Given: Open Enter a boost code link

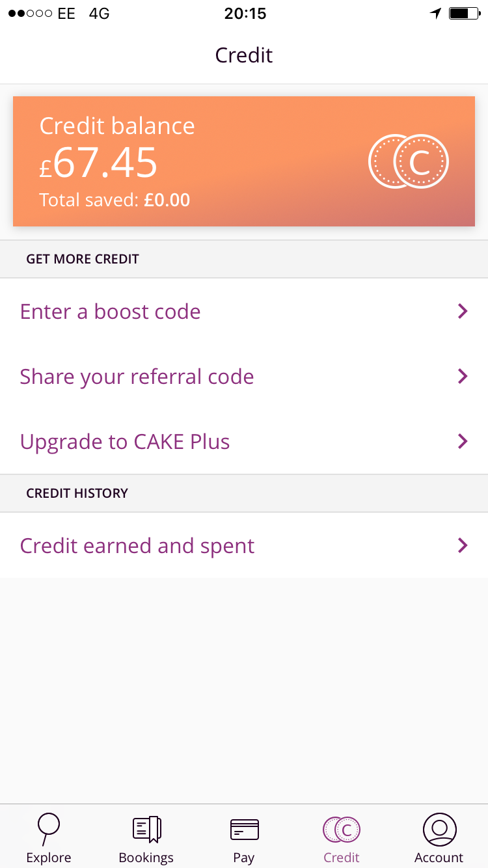Looking at the screenshot, I should (x=111, y=312).
